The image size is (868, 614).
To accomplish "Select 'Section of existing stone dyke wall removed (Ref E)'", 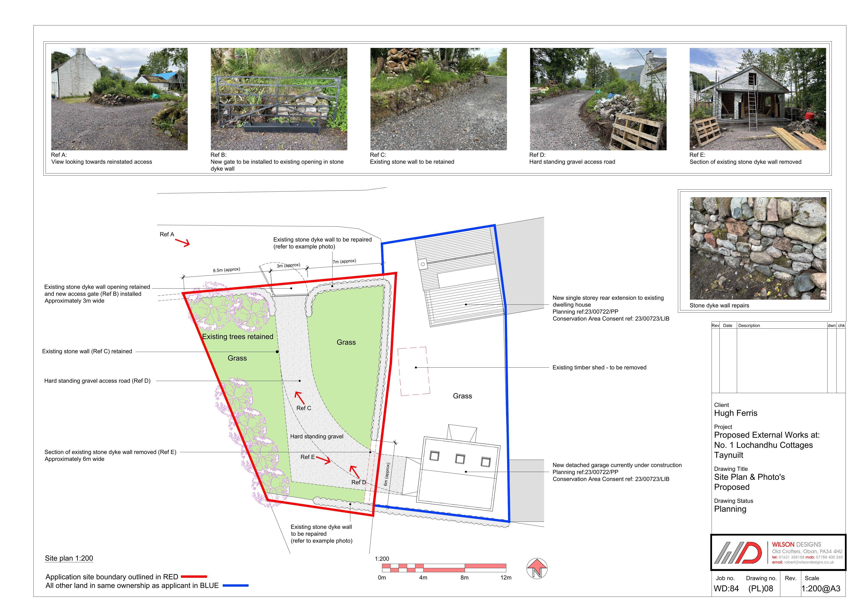I will click(x=110, y=452).
